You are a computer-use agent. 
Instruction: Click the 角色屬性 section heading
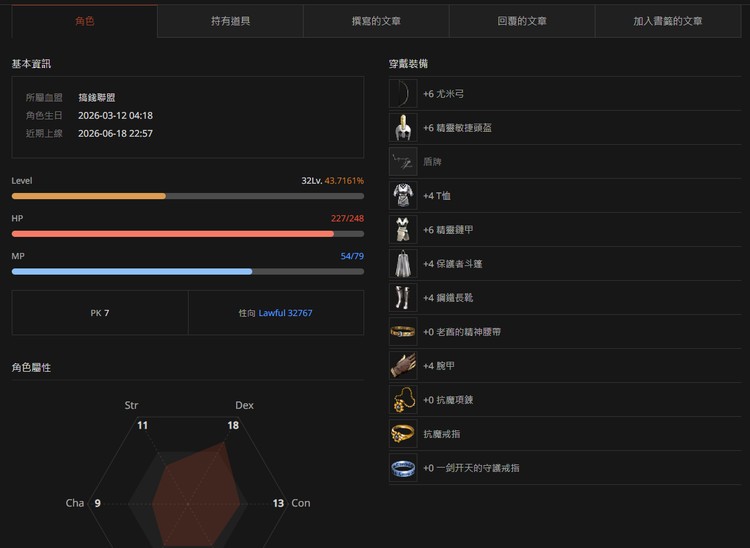(x=31, y=367)
